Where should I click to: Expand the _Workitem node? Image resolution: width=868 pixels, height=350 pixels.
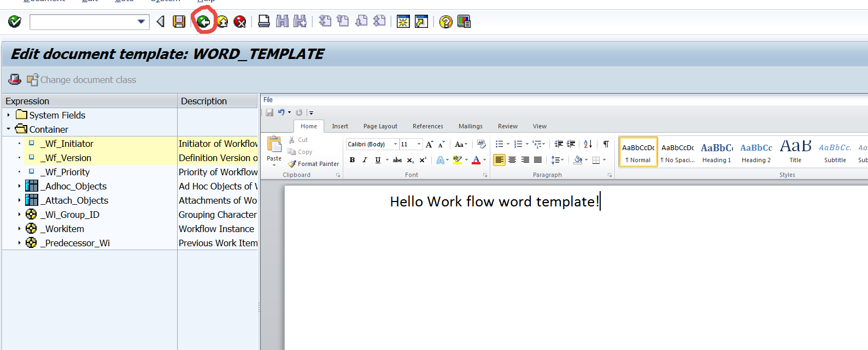(20, 229)
